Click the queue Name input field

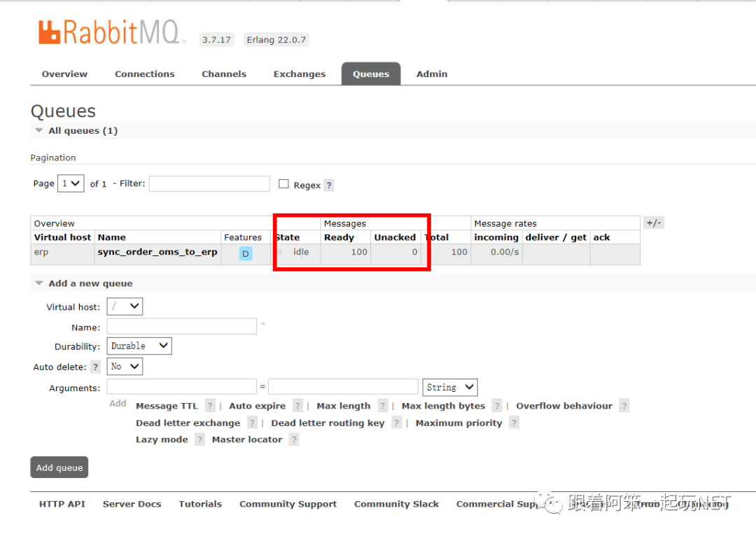tap(182, 326)
